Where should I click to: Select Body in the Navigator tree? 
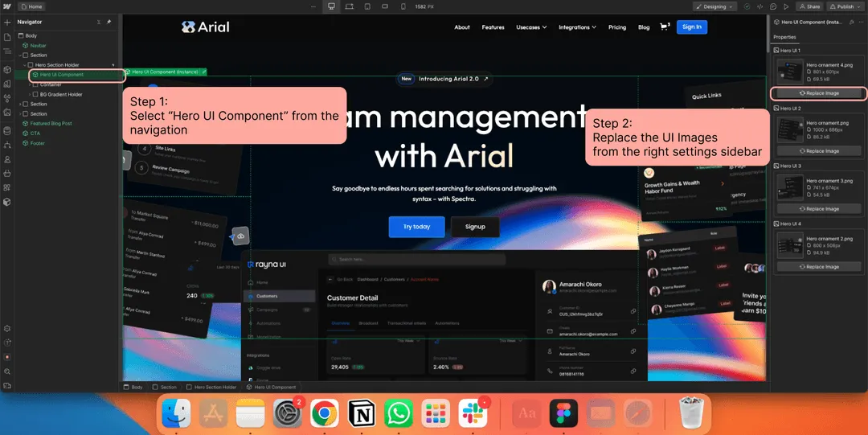pos(31,35)
